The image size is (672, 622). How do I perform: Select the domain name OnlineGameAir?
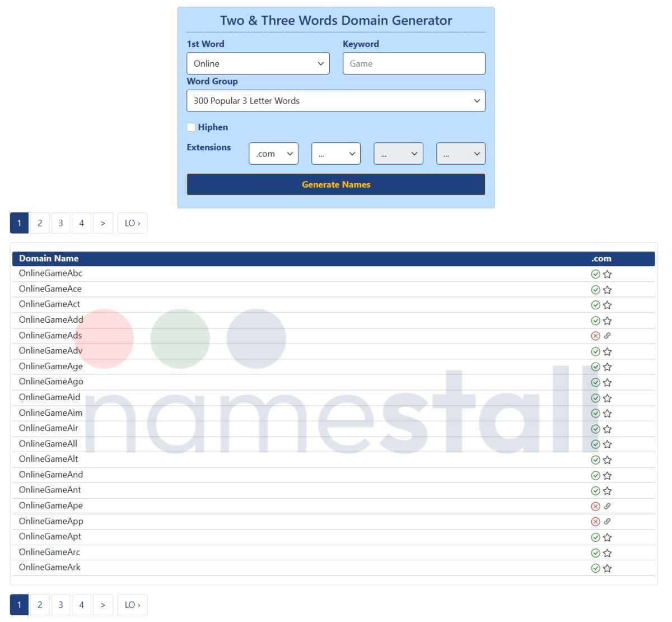50,428
